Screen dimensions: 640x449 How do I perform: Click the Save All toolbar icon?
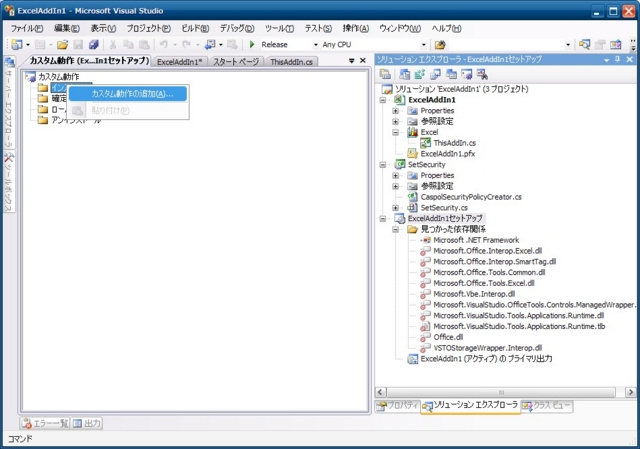[x=94, y=44]
